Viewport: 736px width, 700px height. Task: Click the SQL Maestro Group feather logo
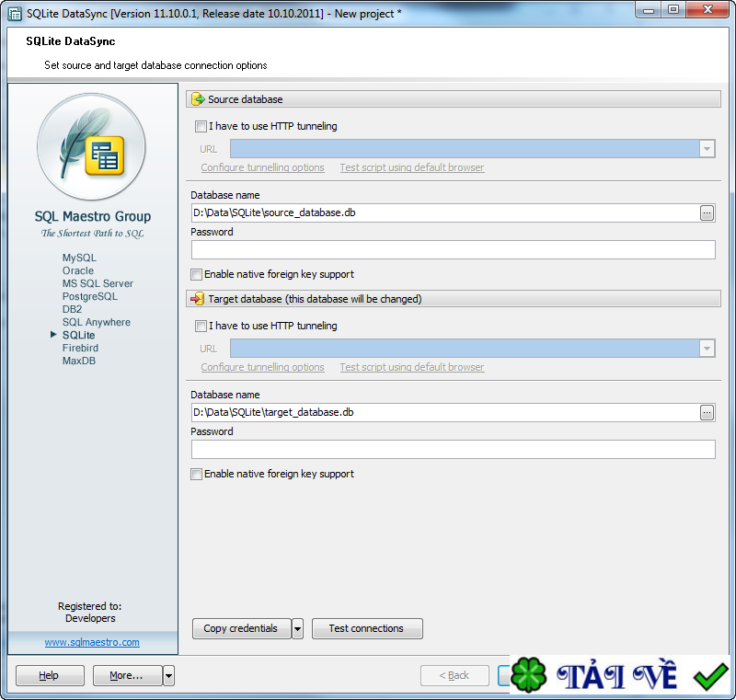click(x=91, y=147)
